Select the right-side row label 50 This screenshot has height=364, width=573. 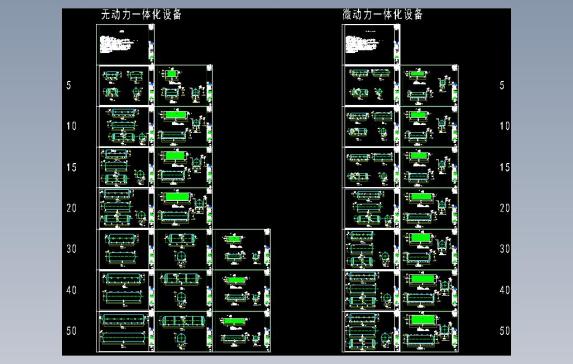click(505, 331)
